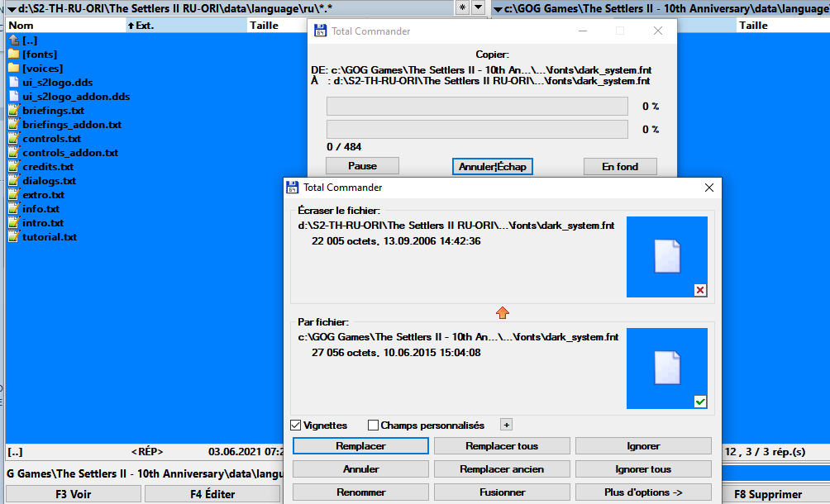Click the second copy progress bar
The width and height of the screenshot is (830, 504).
click(x=477, y=129)
